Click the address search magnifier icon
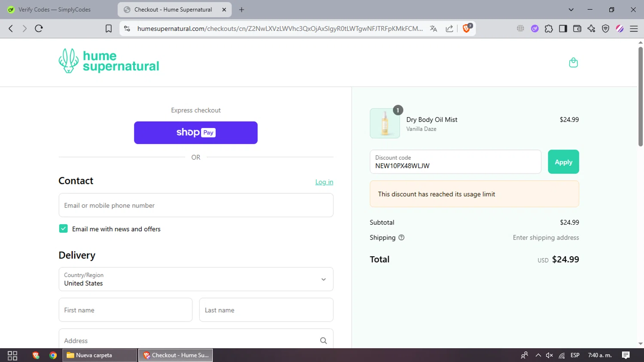 coord(323,341)
